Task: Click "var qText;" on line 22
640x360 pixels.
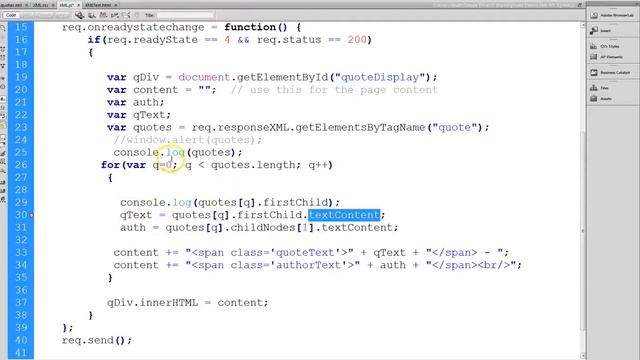Action: click(139, 115)
